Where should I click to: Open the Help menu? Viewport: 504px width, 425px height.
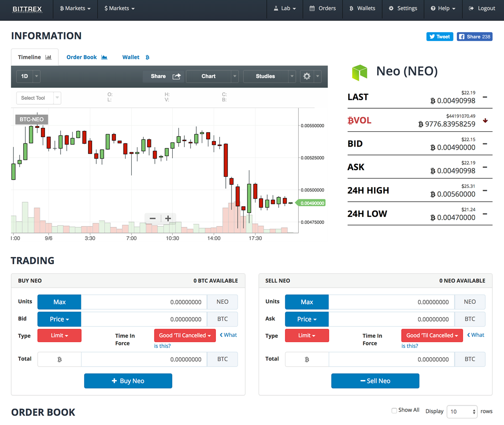(443, 8)
